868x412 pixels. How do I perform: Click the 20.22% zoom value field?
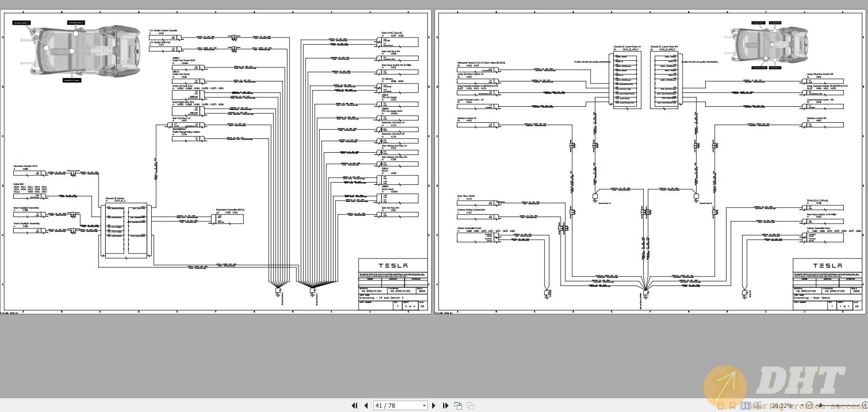pos(782,405)
